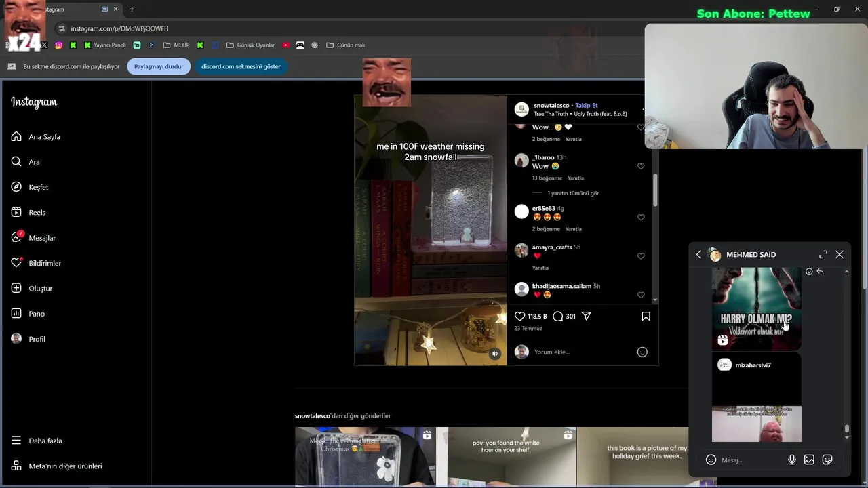Open the Günün malı bookmarks folder
The image size is (868, 488).
pyautogui.click(x=345, y=45)
